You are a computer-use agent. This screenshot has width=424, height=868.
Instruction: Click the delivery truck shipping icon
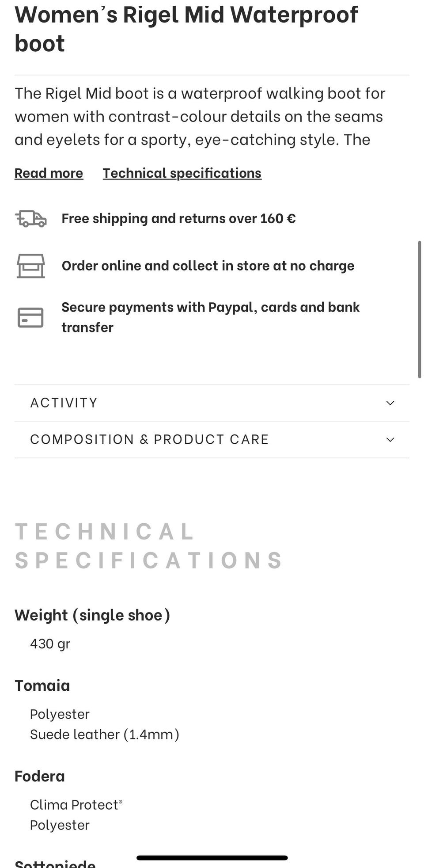[31, 219]
